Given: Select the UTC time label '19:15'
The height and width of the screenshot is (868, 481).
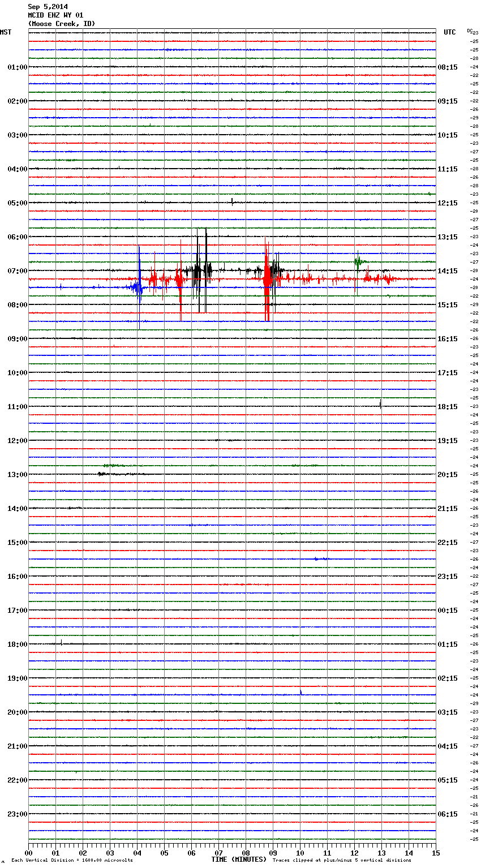Looking at the screenshot, I should [448, 441].
